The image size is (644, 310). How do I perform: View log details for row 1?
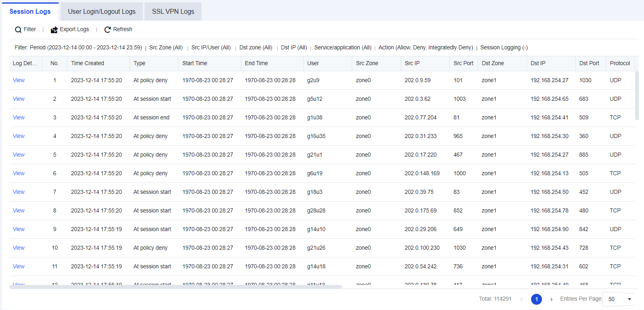[x=19, y=80]
